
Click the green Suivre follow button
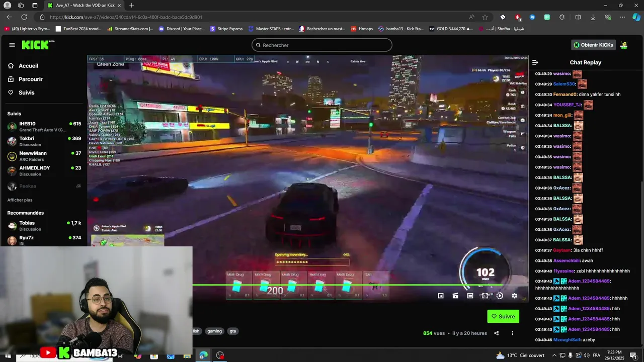[503, 316]
